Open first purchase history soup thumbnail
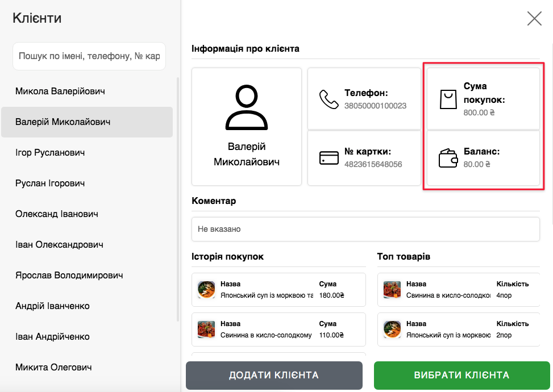Image resolution: width=553 pixels, height=392 pixels. [206, 290]
